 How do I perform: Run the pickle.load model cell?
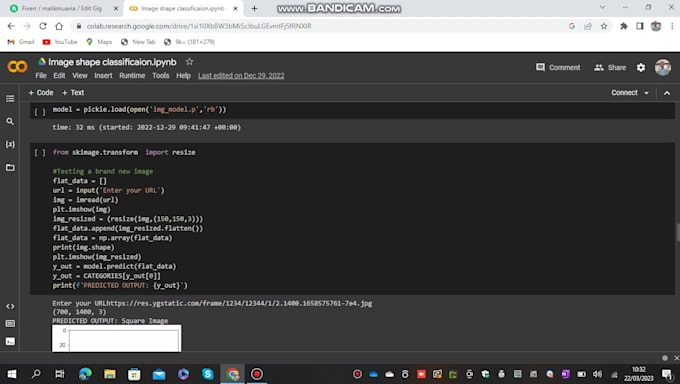click(x=40, y=112)
